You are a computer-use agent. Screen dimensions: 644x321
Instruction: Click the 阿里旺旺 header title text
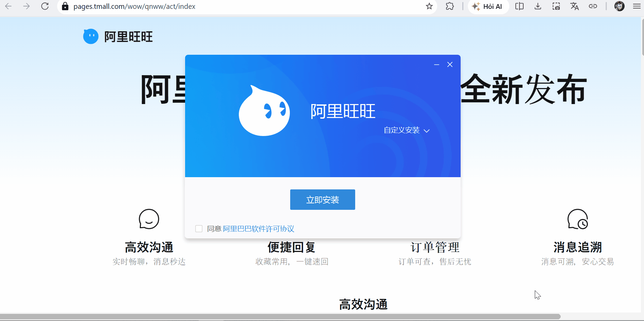click(x=129, y=37)
